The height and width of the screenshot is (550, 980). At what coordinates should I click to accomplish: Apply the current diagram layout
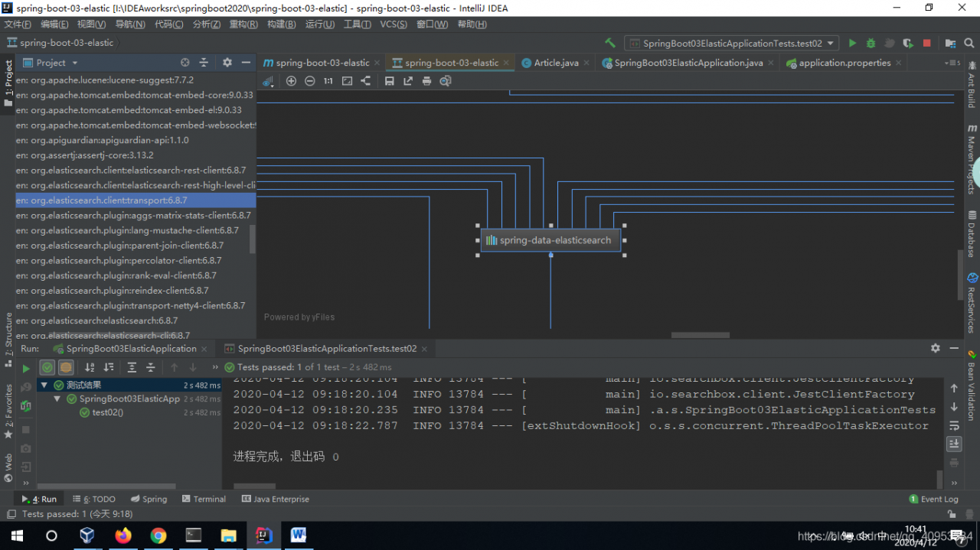(365, 81)
